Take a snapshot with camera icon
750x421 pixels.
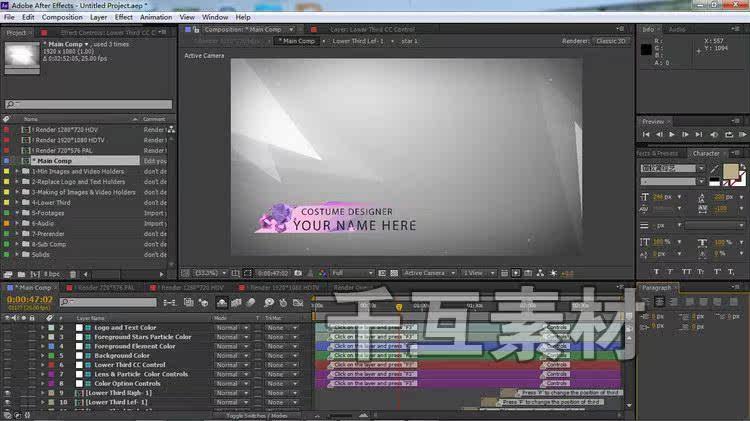(298, 273)
